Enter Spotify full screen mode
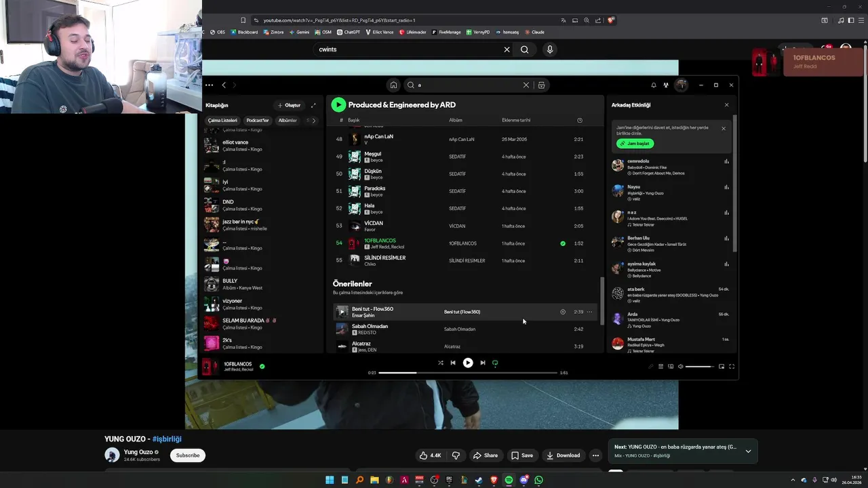This screenshot has width=868, height=488. [x=732, y=367]
